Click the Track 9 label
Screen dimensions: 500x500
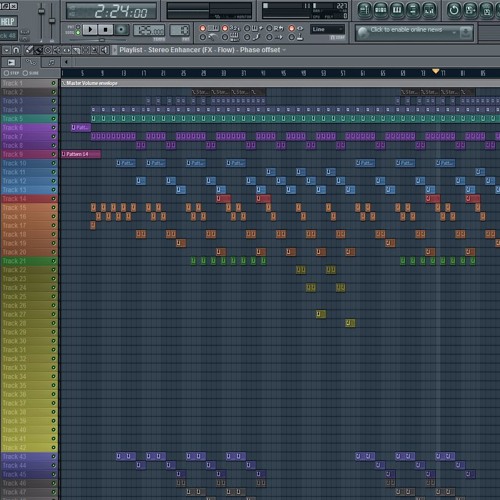click(x=13, y=154)
